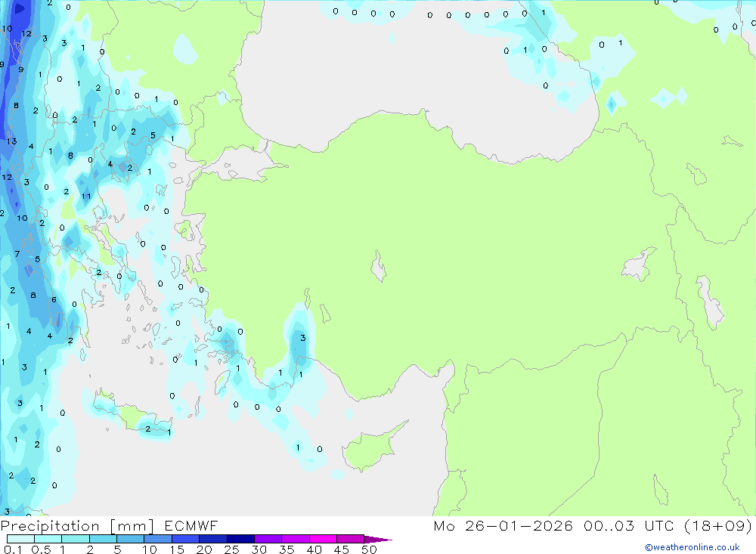Select the navy swatch between 25 and 30
Image resolution: width=756 pixels, height=554 pixels.
tap(240, 539)
